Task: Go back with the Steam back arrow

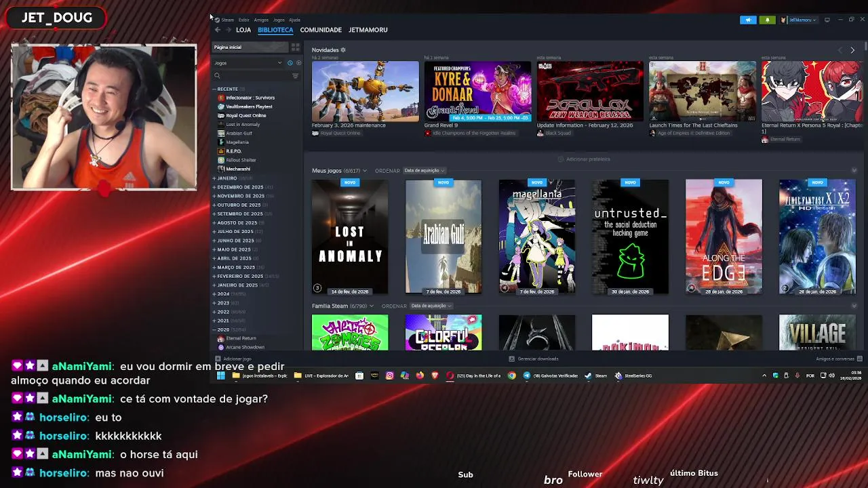Action: pos(218,30)
